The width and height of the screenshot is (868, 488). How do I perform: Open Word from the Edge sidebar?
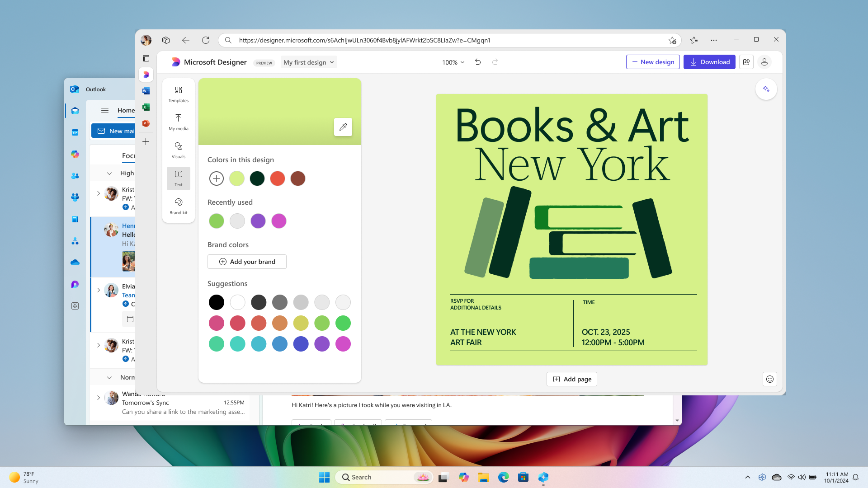click(146, 91)
